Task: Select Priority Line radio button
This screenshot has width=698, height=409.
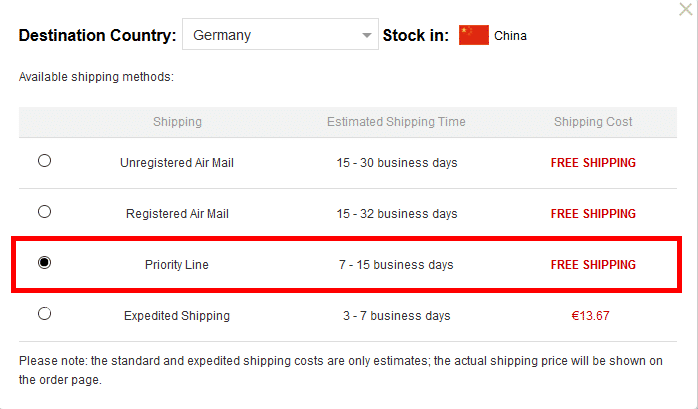Action: pos(45,263)
